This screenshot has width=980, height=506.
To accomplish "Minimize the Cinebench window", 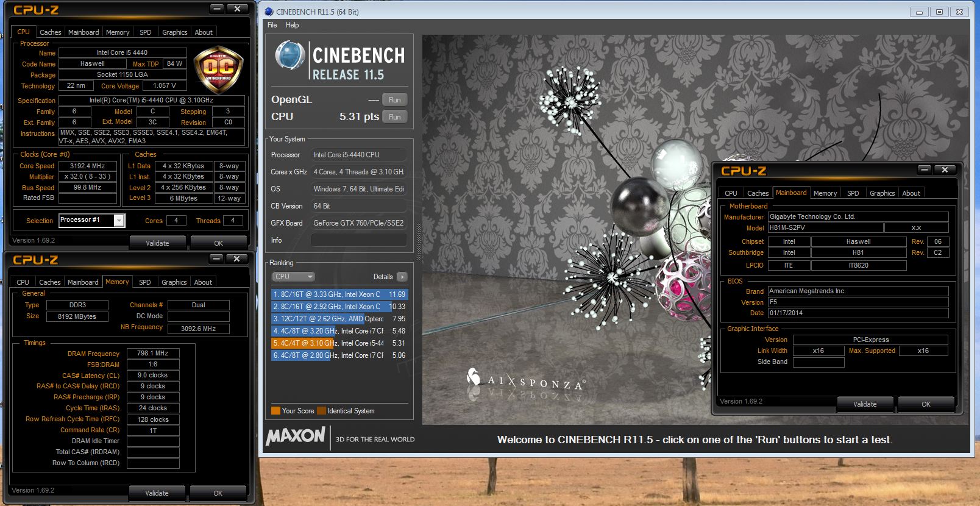I will (x=919, y=12).
